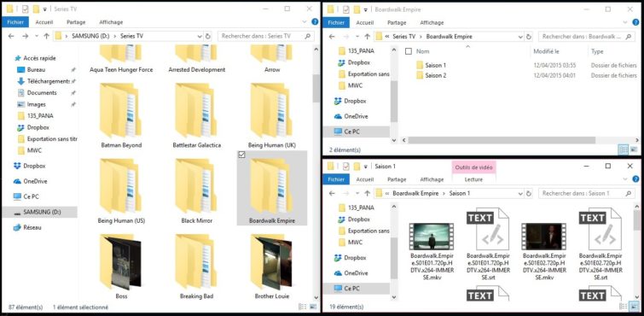
Task: Open the Being Human (US) folder
Action: (x=121, y=191)
